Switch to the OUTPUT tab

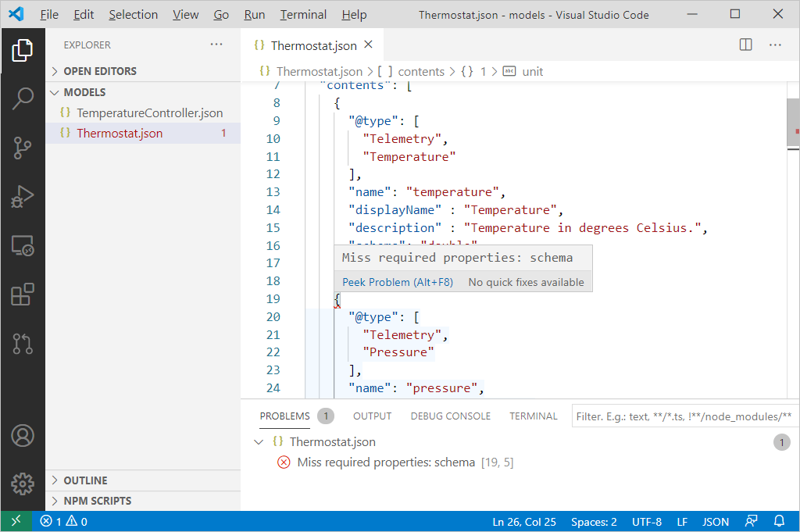point(372,416)
